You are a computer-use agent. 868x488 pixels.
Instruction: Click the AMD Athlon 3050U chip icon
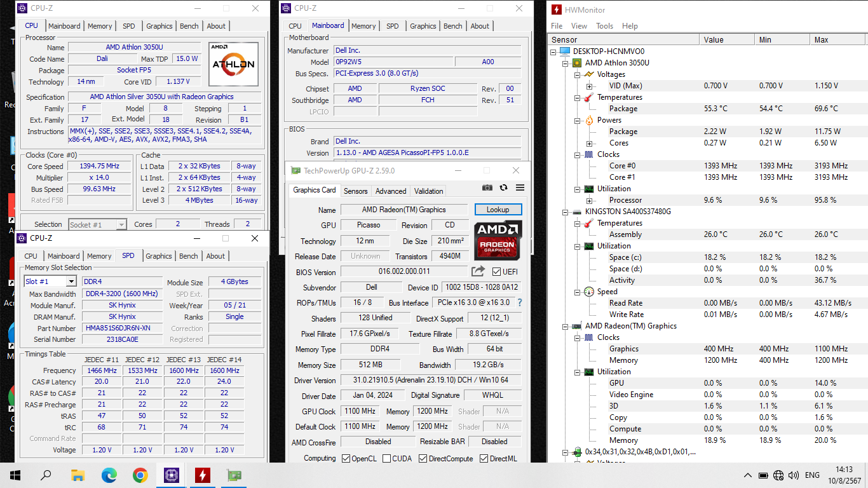[577, 63]
